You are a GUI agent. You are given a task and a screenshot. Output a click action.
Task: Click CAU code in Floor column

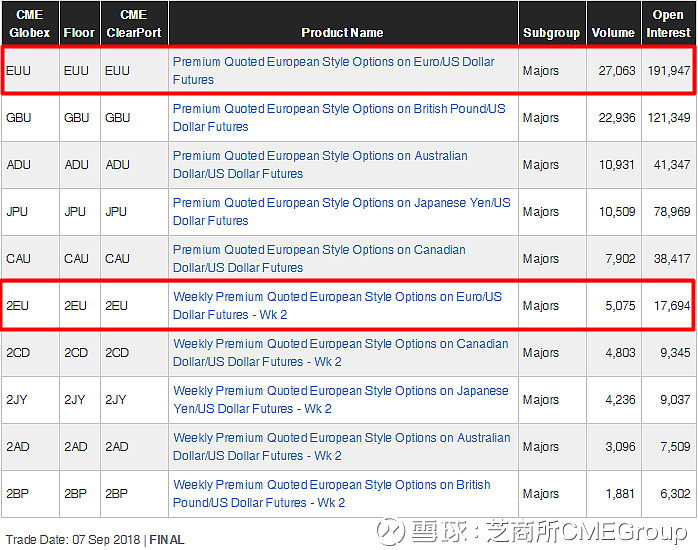click(x=76, y=259)
